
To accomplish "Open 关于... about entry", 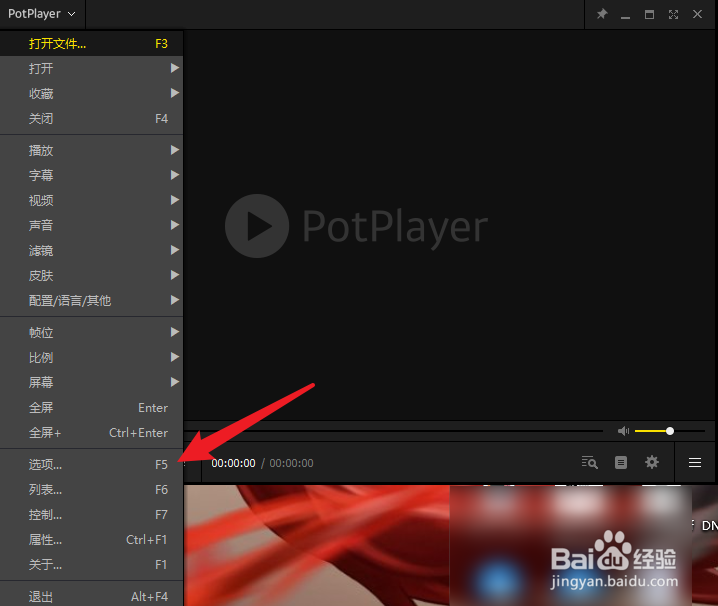I will coord(92,564).
